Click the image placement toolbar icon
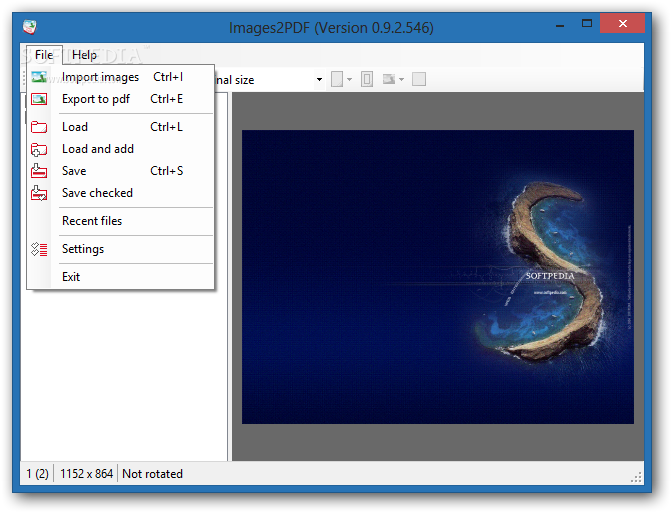Screen dimensions: 672x513 (x=389, y=79)
